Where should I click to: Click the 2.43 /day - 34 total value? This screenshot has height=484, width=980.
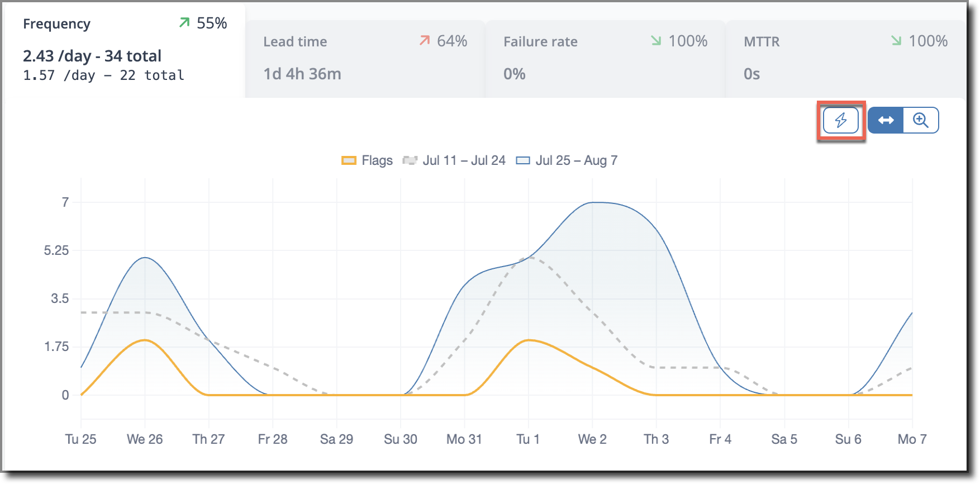92,56
